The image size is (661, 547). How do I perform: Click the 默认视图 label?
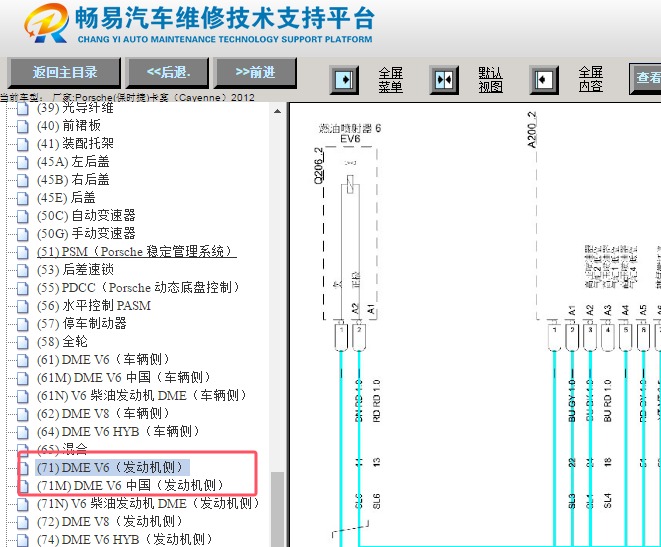[490, 80]
